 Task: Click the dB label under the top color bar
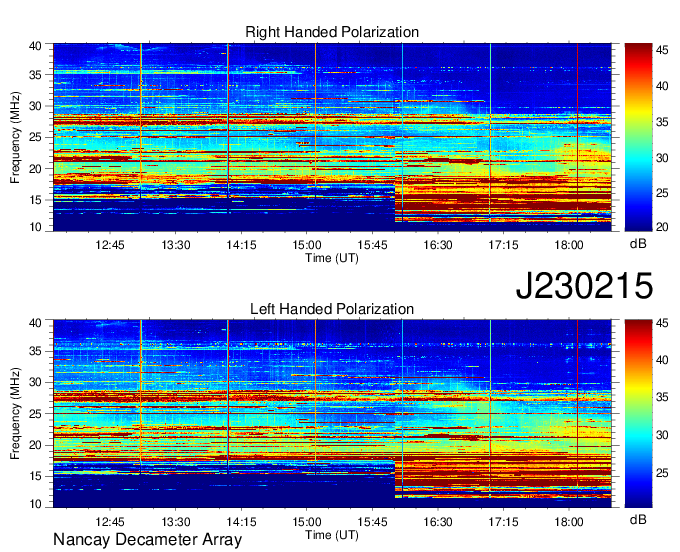638,244
